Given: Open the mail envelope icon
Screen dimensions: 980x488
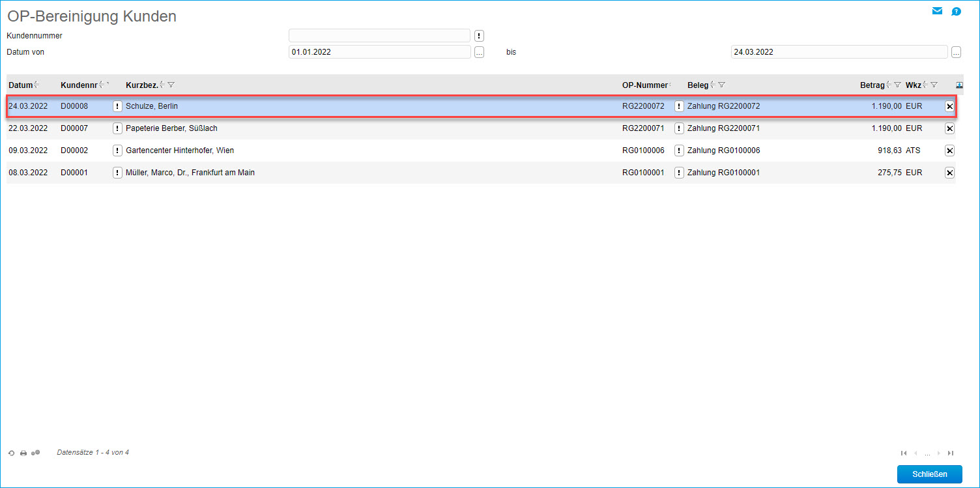Looking at the screenshot, I should 937,11.
